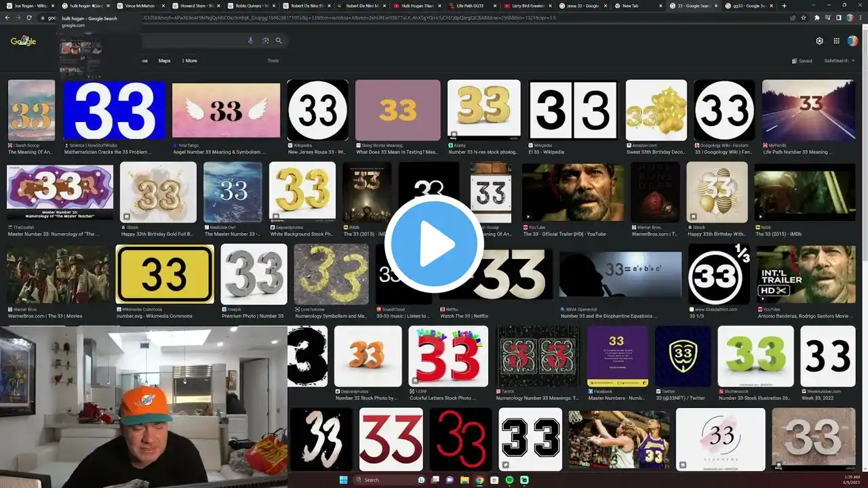Go forward in browser history
This screenshot has height=488, width=868.
(18, 18)
